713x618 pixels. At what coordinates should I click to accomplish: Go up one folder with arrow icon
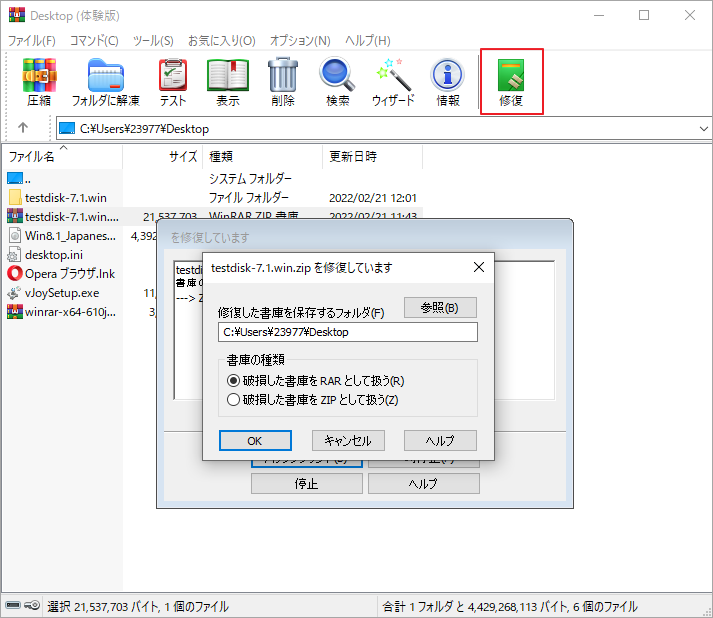tap(23, 128)
